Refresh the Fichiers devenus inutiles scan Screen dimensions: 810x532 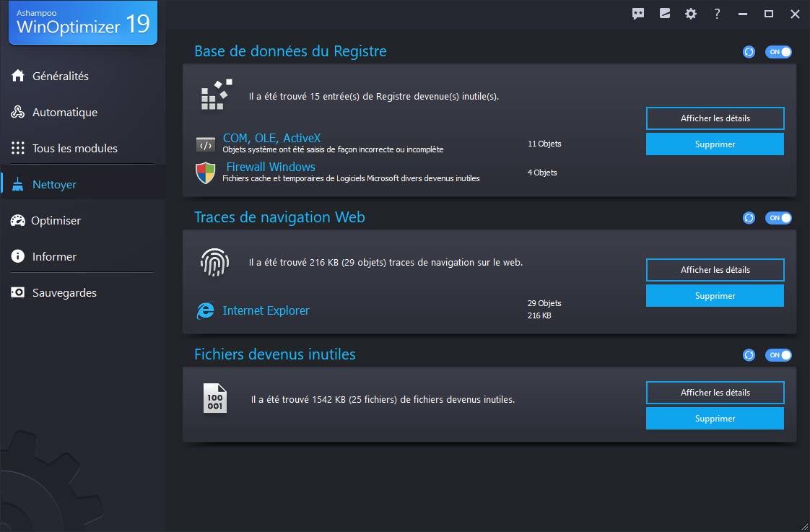[x=749, y=355]
